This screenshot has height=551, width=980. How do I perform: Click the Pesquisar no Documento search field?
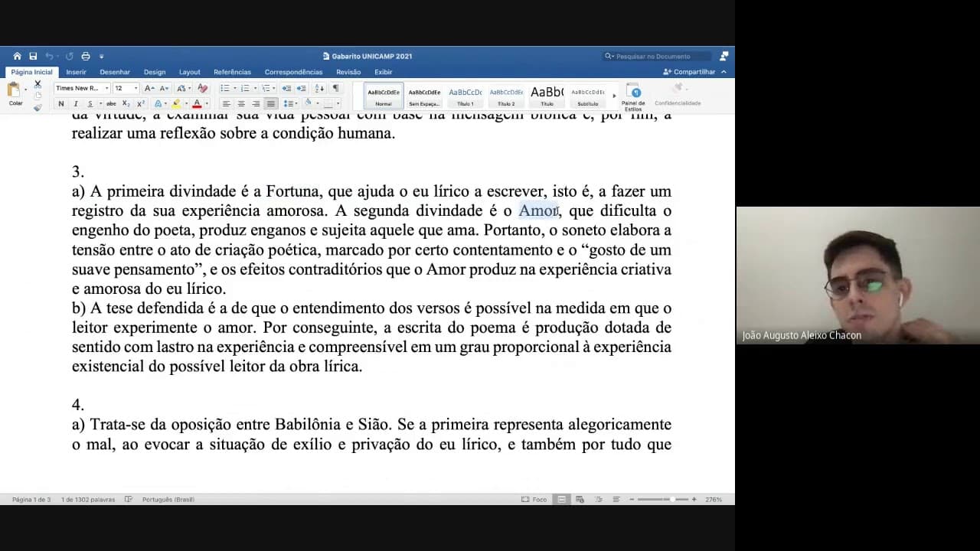point(657,56)
